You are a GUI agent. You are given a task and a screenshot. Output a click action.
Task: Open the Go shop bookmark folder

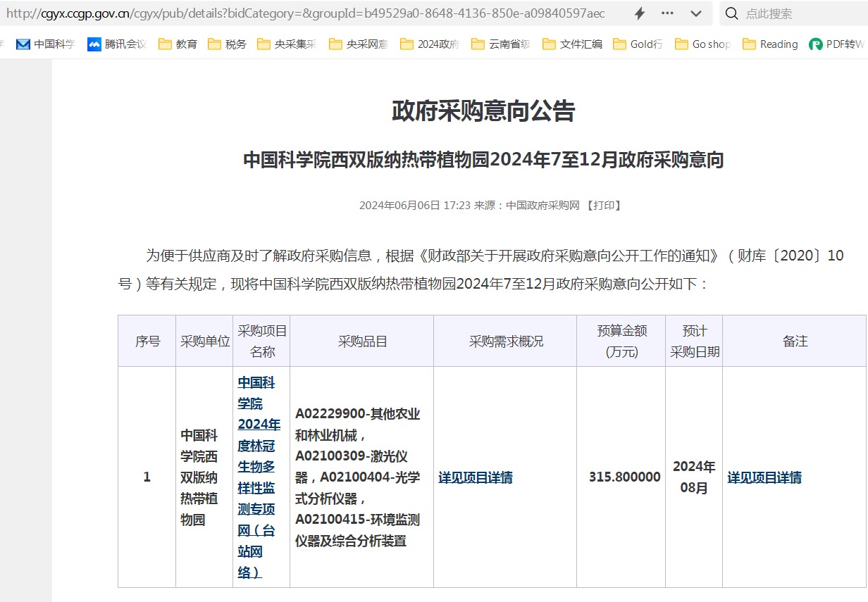click(702, 44)
